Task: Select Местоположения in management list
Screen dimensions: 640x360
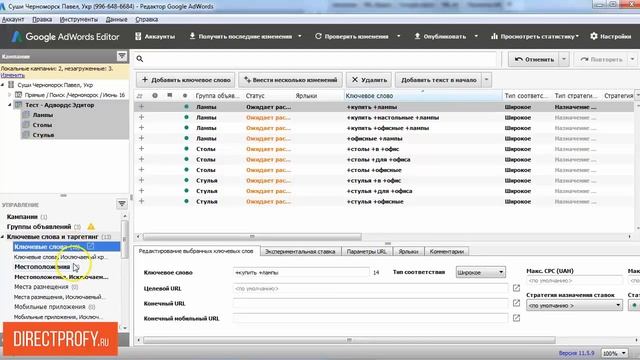Action: (42, 267)
